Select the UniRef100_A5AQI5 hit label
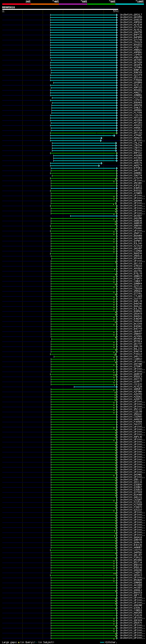Image resolution: width=146 pixels, height=644 pixels. (x=131, y=138)
